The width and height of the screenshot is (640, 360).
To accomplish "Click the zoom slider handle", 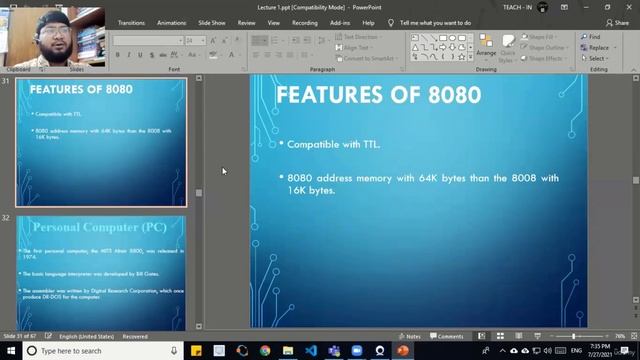I will click(573, 336).
